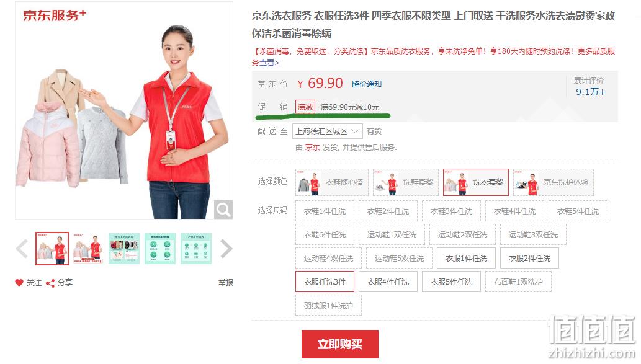Open the 9.1万+ reviews count
641x364 pixels.
(x=590, y=92)
